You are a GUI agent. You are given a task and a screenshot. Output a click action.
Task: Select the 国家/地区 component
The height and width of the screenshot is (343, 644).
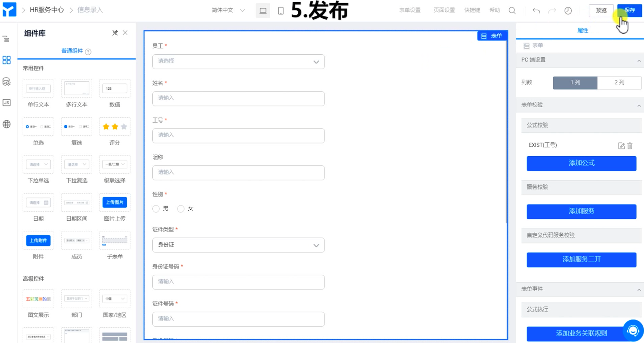click(x=114, y=304)
